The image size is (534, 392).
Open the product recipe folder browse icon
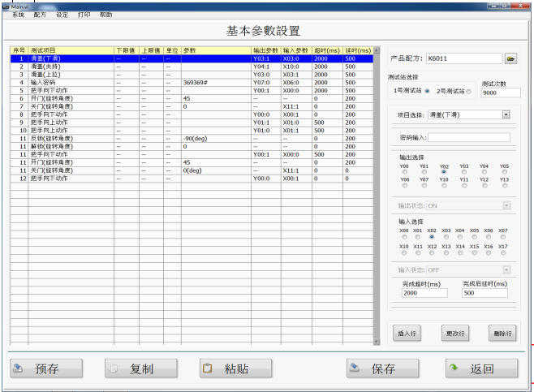[510, 59]
